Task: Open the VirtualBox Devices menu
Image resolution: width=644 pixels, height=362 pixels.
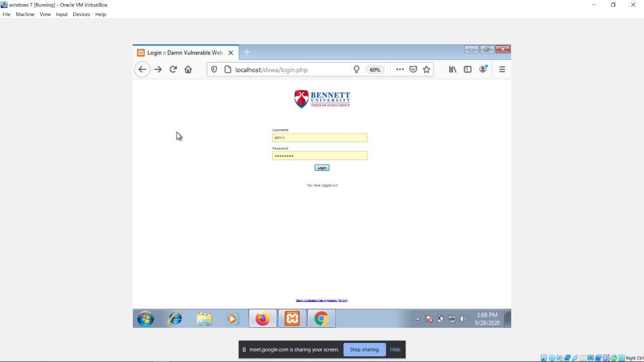Action: coord(81,14)
